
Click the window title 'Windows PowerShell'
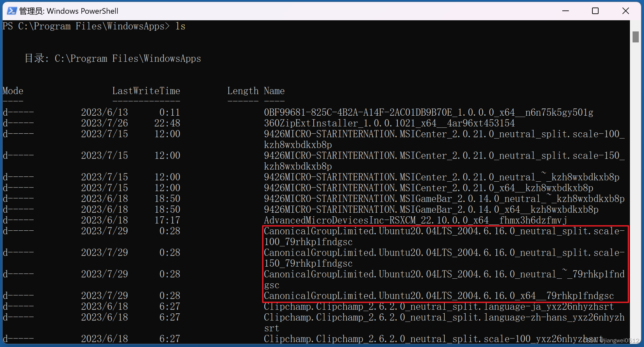coord(82,11)
